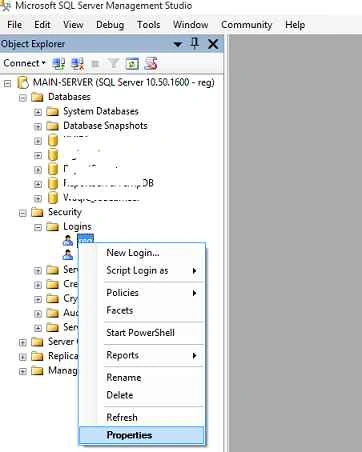Image resolution: width=362 pixels, height=452 pixels.
Task: Open the Debug menu
Action: 110,25
